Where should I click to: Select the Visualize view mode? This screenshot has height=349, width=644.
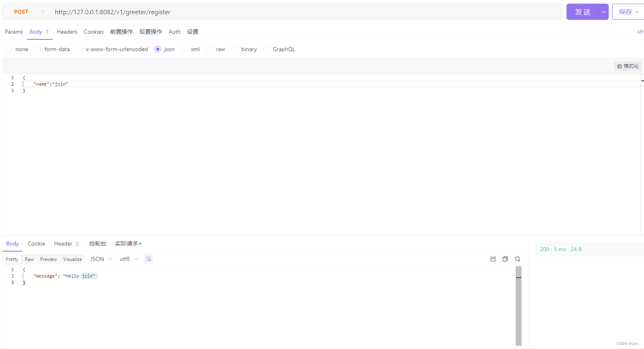(x=73, y=259)
